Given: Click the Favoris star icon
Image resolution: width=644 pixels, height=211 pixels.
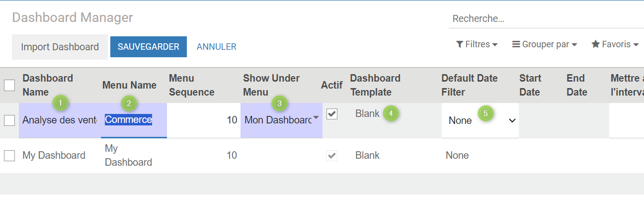Looking at the screenshot, I should click(595, 44).
